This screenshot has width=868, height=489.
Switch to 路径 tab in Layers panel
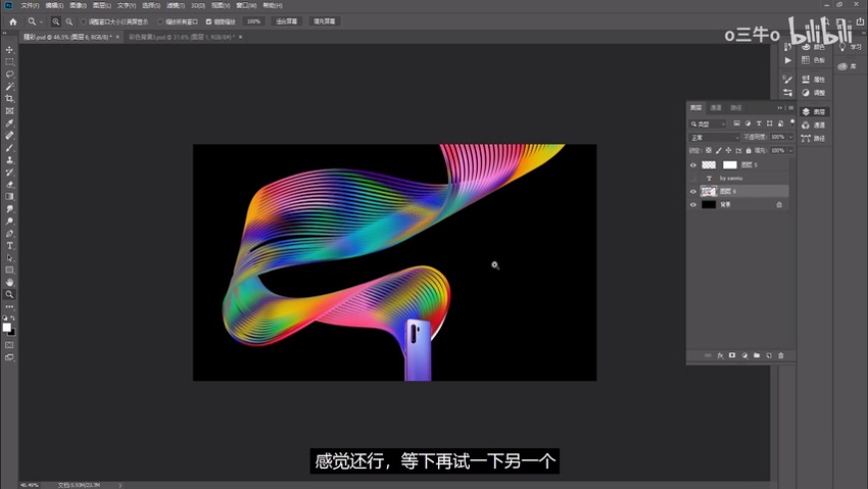point(735,108)
